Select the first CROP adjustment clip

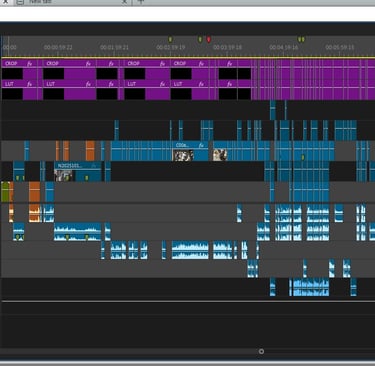[x=19, y=69]
